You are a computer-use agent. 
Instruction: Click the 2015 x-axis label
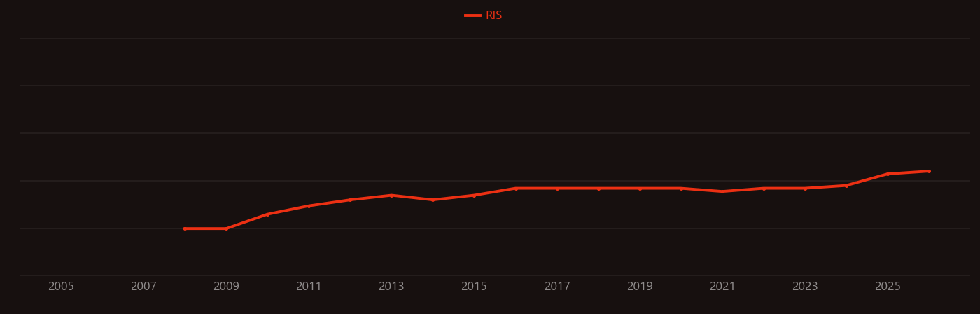pyautogui.click(x=474, y=287)
